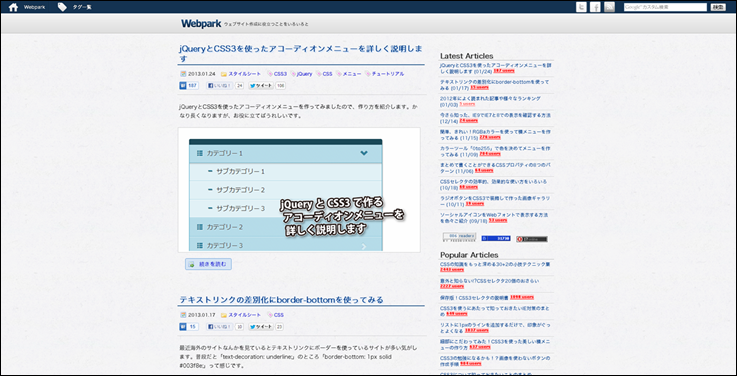
Task: Click the Webpark link in the top bar
Action: pyautogui.click(x=34, y=8)
